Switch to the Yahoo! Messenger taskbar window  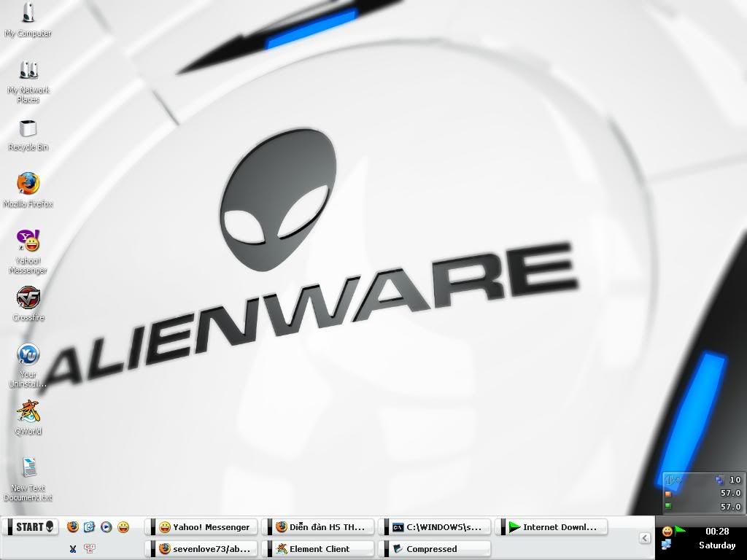(x=203, y=527)
